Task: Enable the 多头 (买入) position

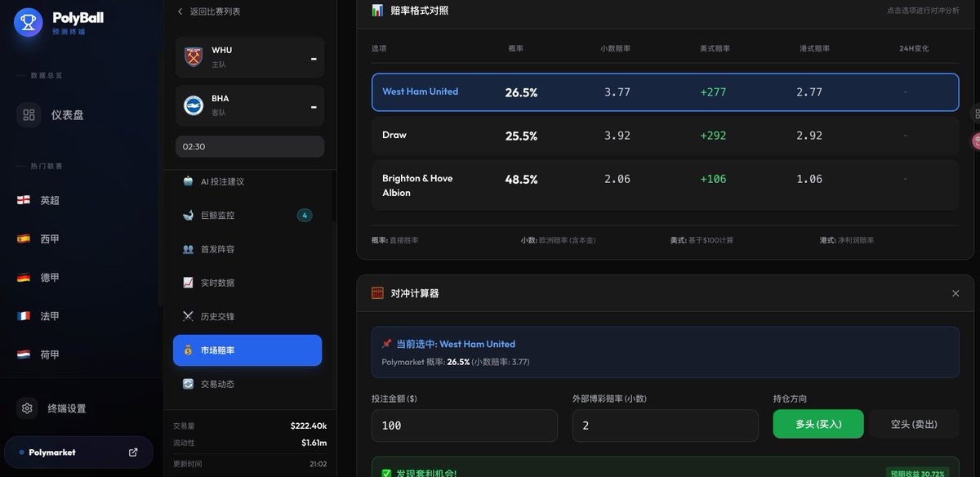Action: tap(818, 424)
